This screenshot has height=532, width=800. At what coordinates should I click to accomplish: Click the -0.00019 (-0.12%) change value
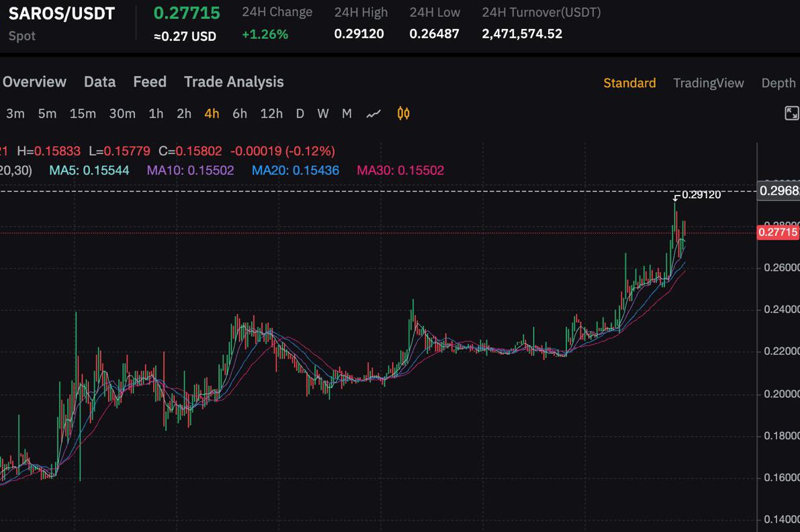[x=283, y=152]
